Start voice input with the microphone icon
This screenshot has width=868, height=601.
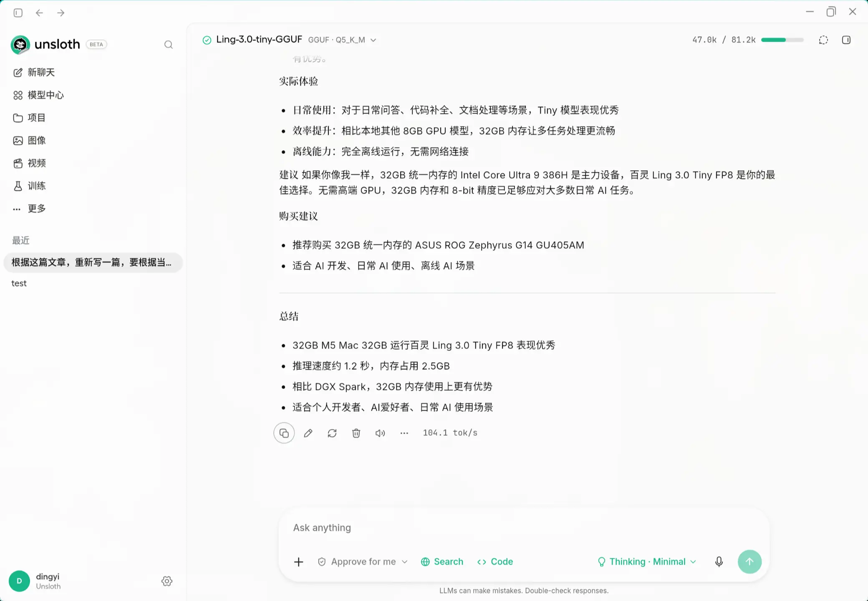point(719,562)
